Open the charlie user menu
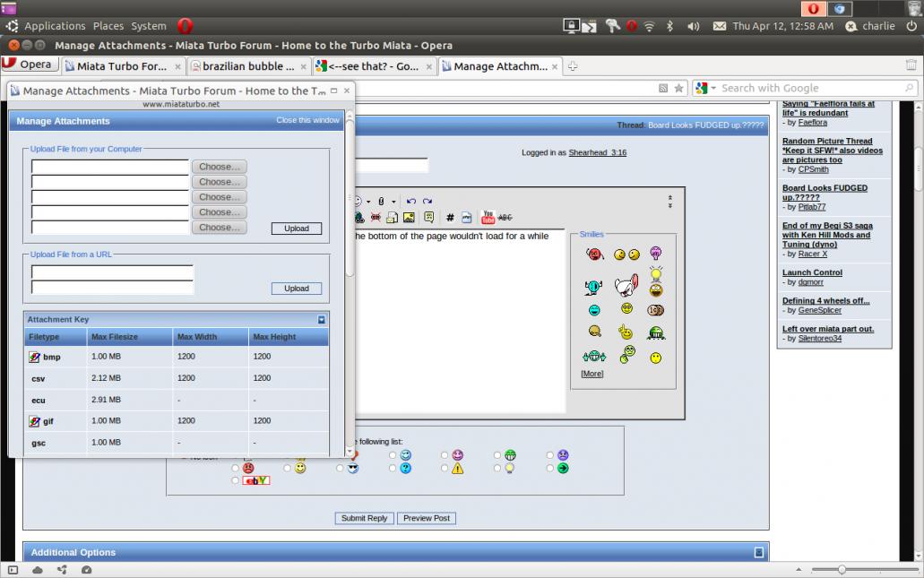The height and width of the screenshot is (578, 924). coord(870,26)
